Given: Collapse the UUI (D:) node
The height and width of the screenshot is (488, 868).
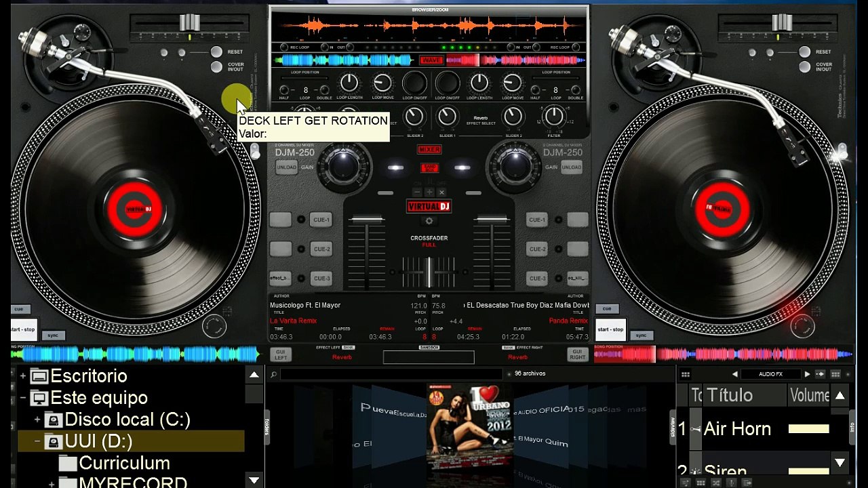Looking at the screenshot, I should (x=37, y=441).
